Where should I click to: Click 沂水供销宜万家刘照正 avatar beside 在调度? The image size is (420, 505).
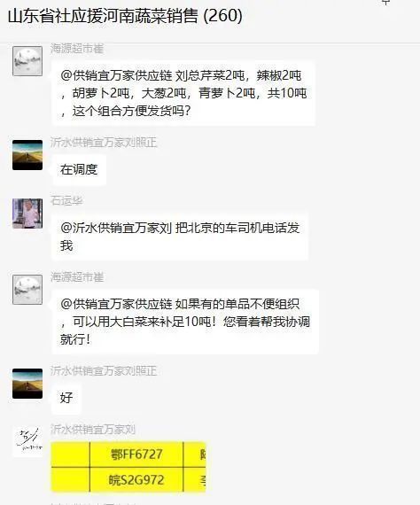click(x=27, y=155)
